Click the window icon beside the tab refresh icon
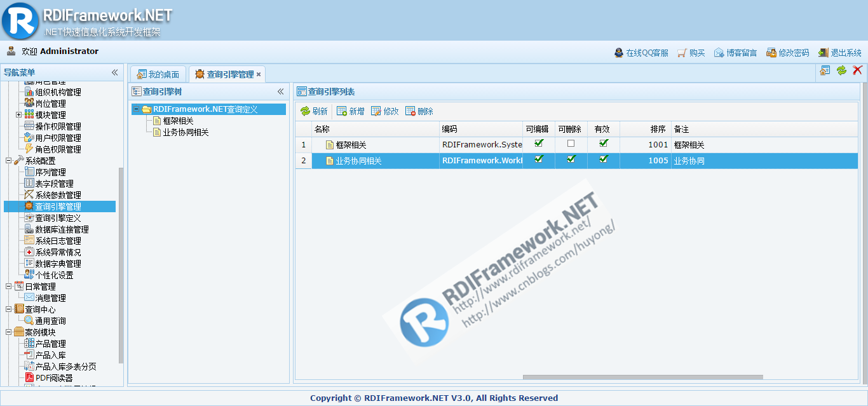The height and width of the screenshot is (406, 868). [825, 71]
